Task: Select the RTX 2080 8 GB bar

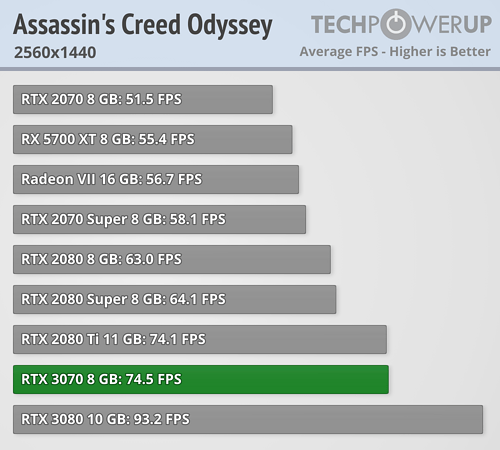Action: pyautogui.click(x=172, y=259)
